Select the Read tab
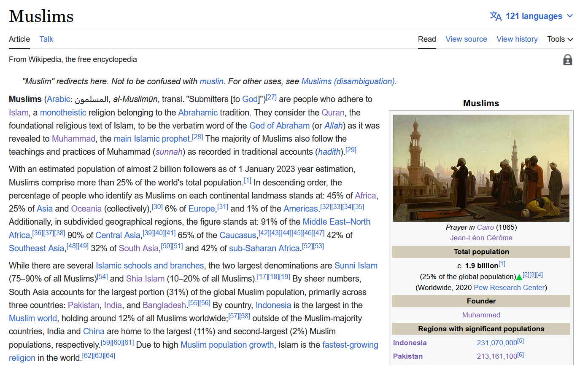Screen dimensions: 588x365 (x=427, y=39)
